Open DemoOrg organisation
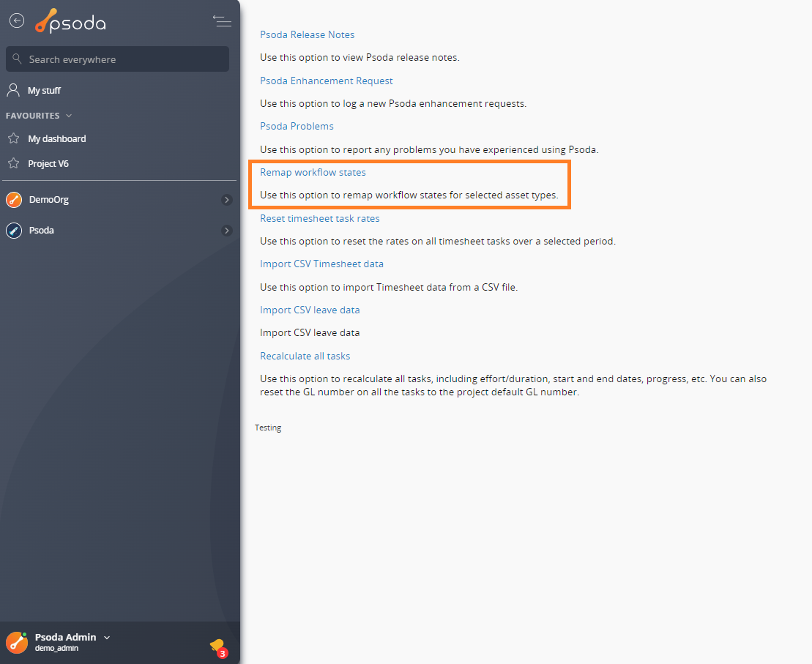Viewport: 812px width, 664px height. point(48,199)
